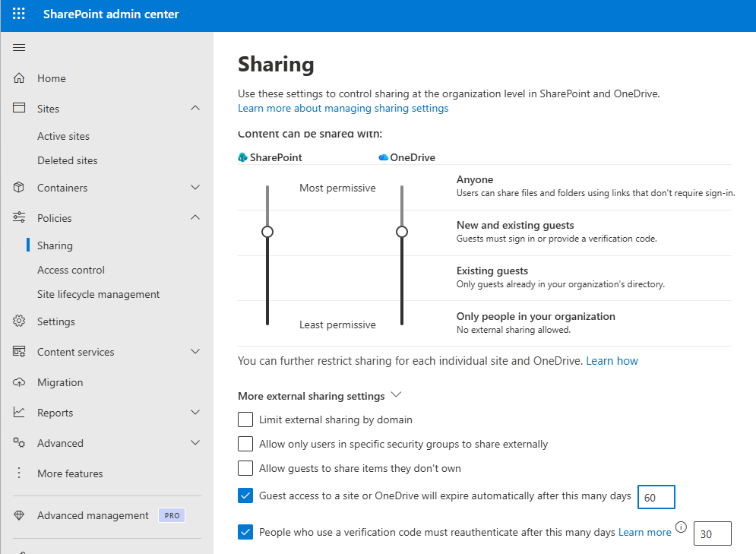Click the Home house icon
Image resolution: width=756 pixels, height=554 pixels.
click(20, 78)
